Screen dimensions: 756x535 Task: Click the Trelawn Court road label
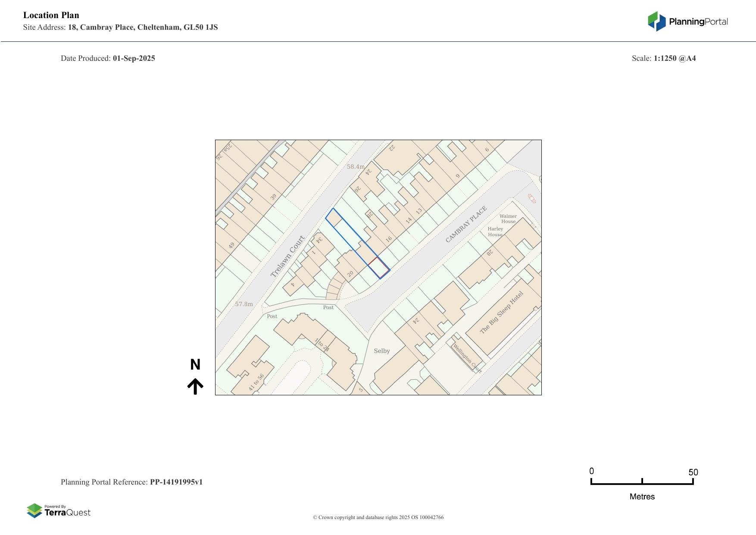(x=287, y=256)
